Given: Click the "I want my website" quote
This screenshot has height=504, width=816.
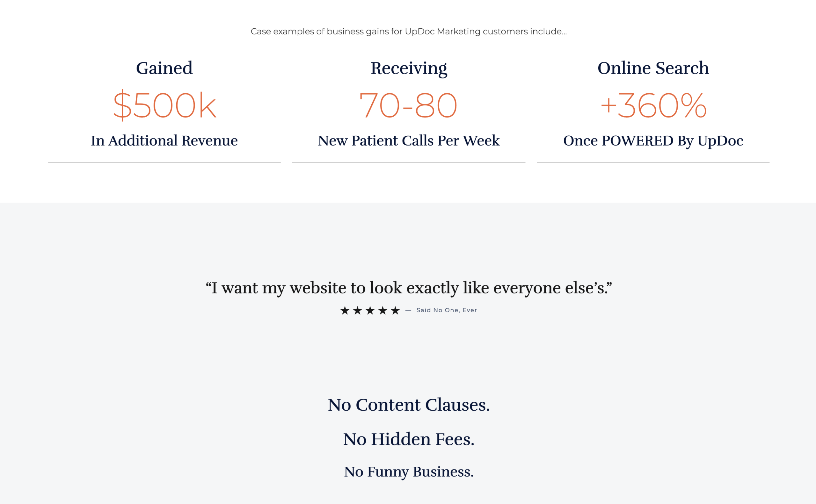Looking at the screenshot, I should pos(409,288).
